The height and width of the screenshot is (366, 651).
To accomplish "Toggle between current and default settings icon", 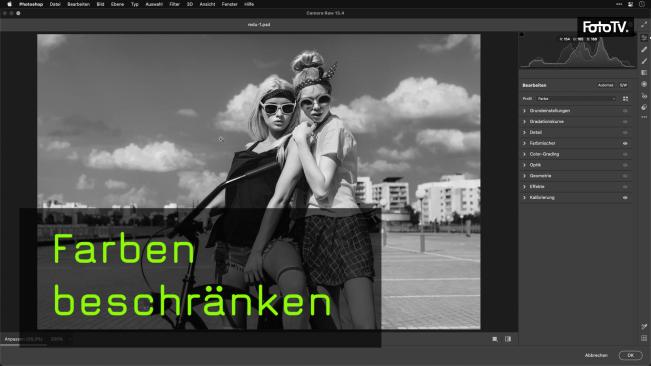I will pyautogui.click(x=508, y=339).
